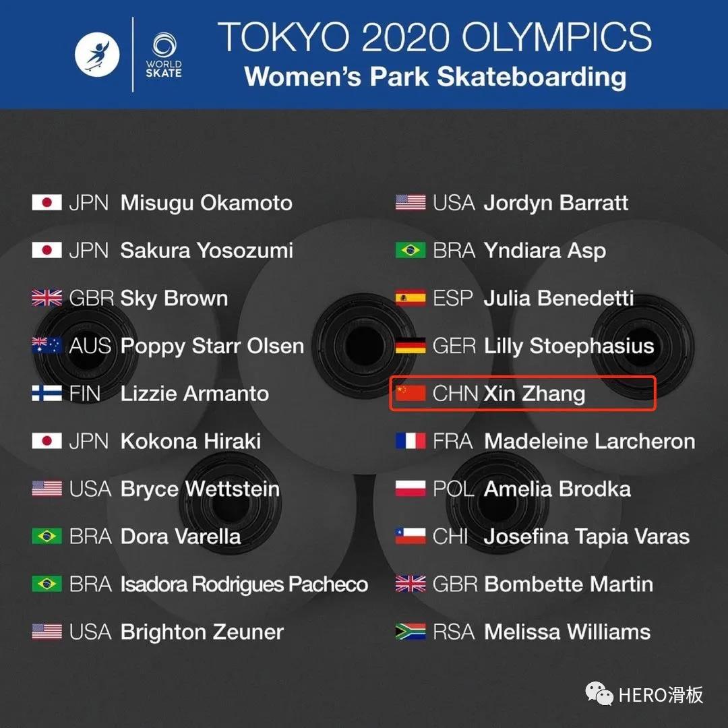The width and height of the screenshot is (728, 728).
Task: Click the Chile flag beside Josefina Tapia Varas
Action: pyautogui.click(x=411, y=537)
